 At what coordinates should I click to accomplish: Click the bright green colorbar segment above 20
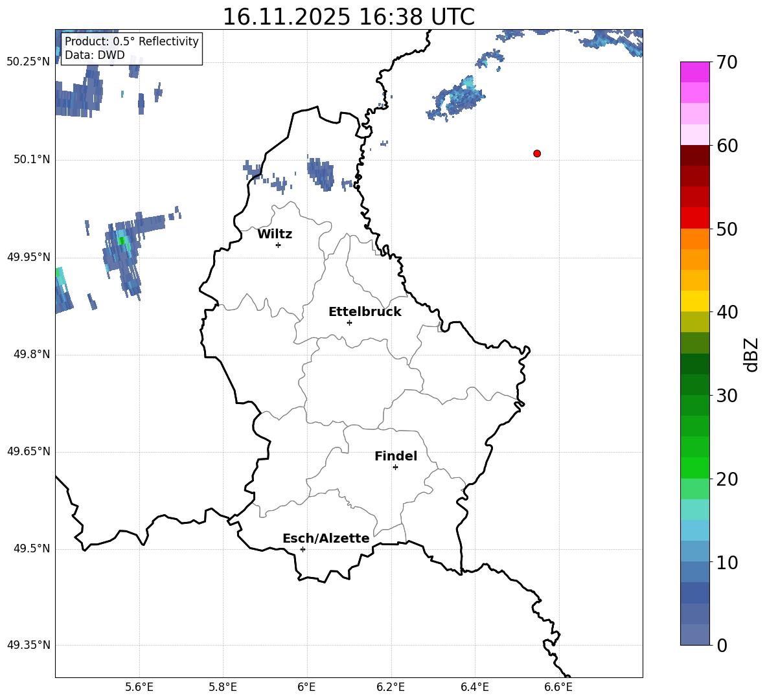coord(694,468)
